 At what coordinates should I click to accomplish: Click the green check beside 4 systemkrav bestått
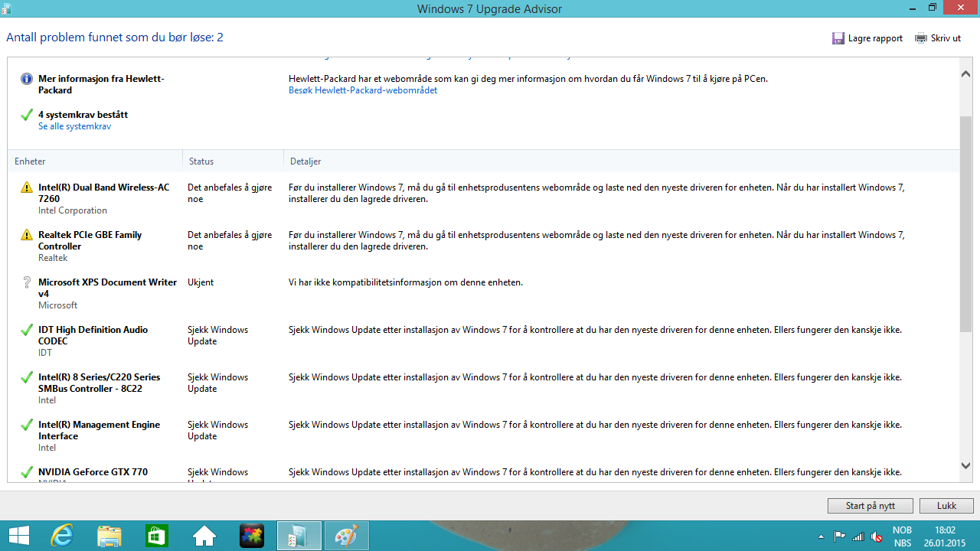(x=27, y=116)
